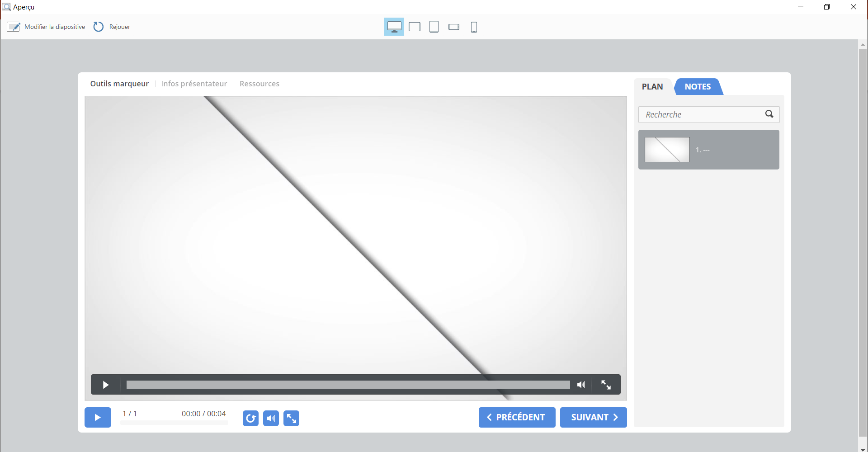Switch to PLAN tab

tap(652, 87)
